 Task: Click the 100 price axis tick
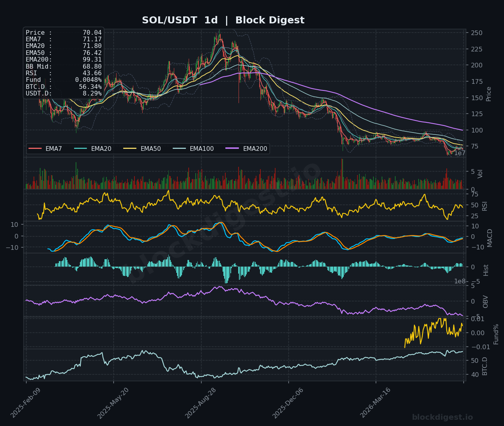pyautogui.click(x=477, y=130)
